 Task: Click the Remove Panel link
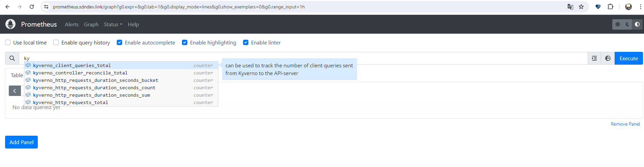pos(625,124)
